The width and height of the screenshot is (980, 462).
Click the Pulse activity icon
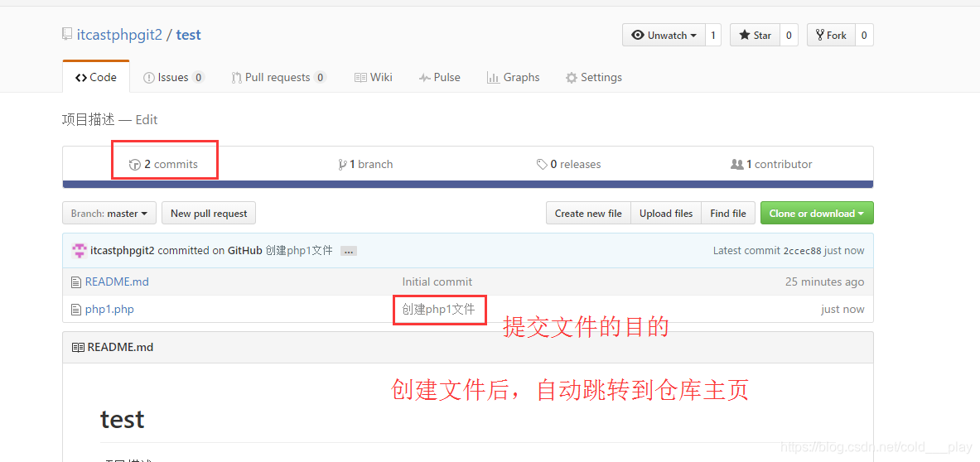[x=424, y=78]
